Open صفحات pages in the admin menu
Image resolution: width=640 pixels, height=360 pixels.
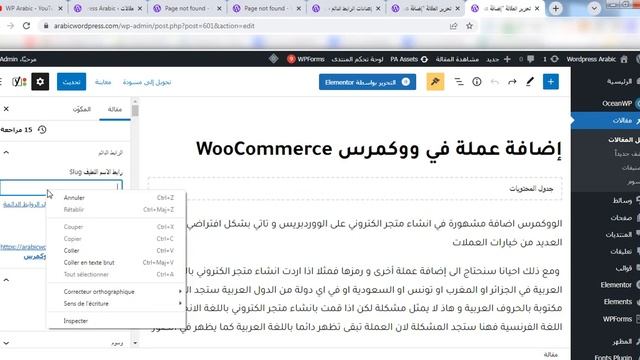pos(621,218)
